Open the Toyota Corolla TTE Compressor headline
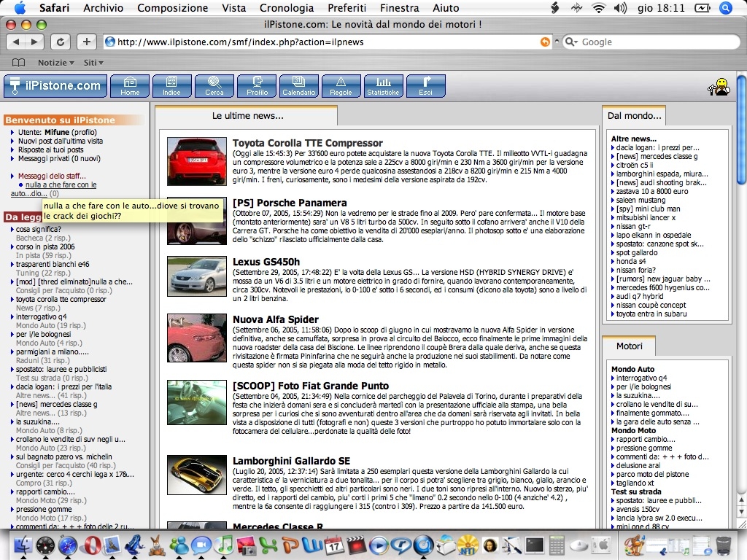The image size is (747, 560). tap(307, 143)
